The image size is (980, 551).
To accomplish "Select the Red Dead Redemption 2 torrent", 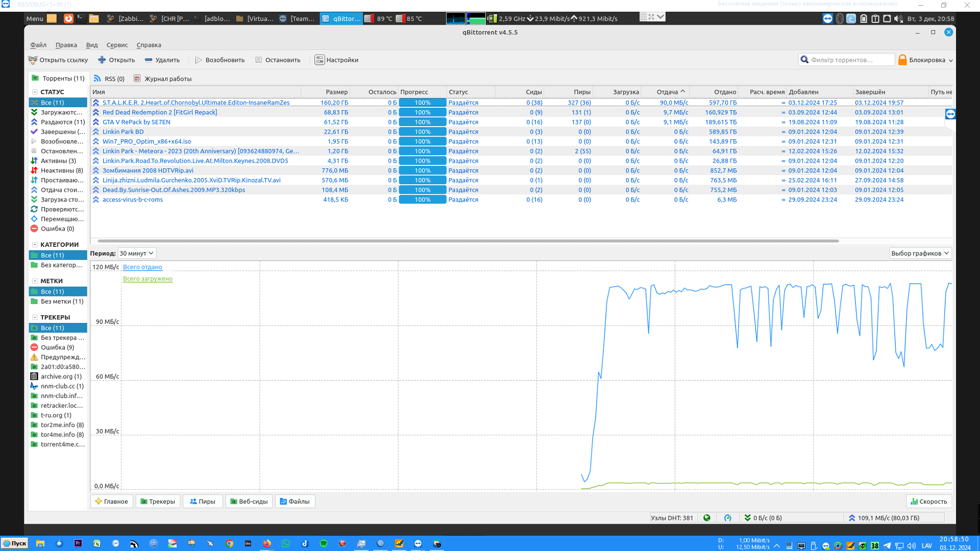I will pyautogui.click(x=159, y=112).
